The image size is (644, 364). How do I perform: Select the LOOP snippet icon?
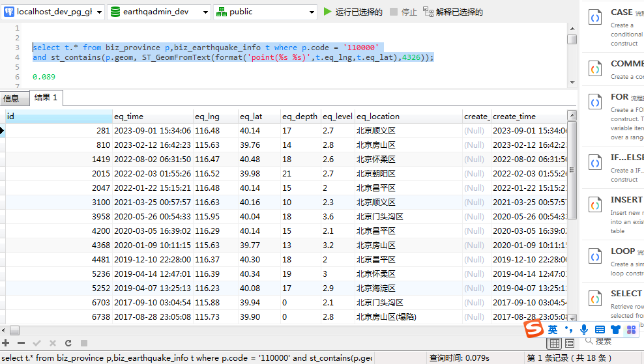pyautogui.click(x=595, y=257)
